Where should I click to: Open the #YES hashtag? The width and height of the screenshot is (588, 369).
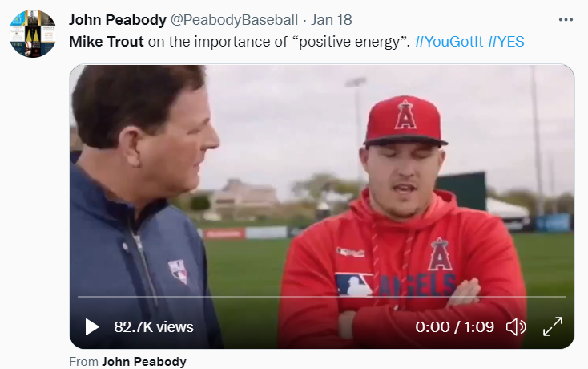tap(505, 42)
